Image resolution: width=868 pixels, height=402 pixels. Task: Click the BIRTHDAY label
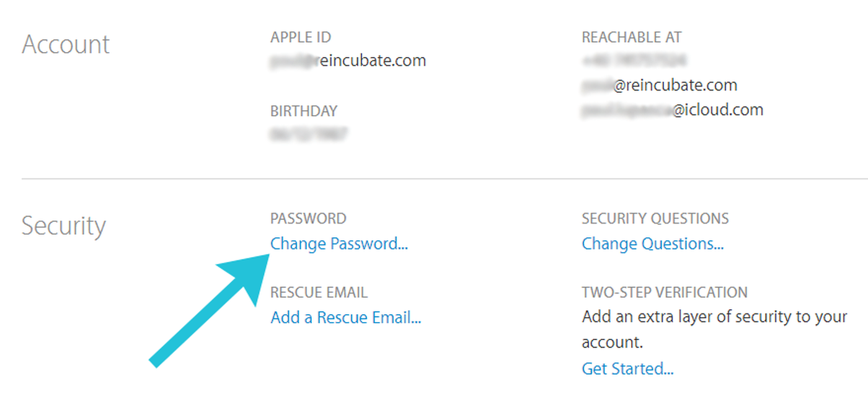[304, 111]
